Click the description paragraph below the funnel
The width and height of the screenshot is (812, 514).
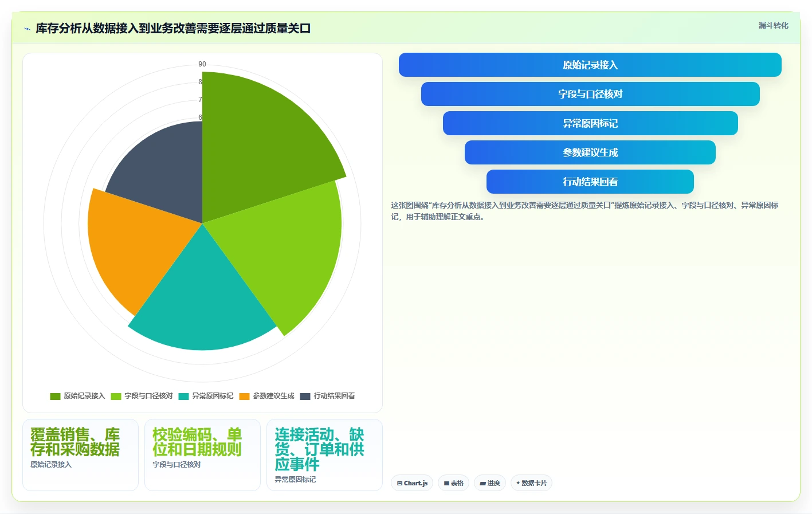click(x=585, y=211)
